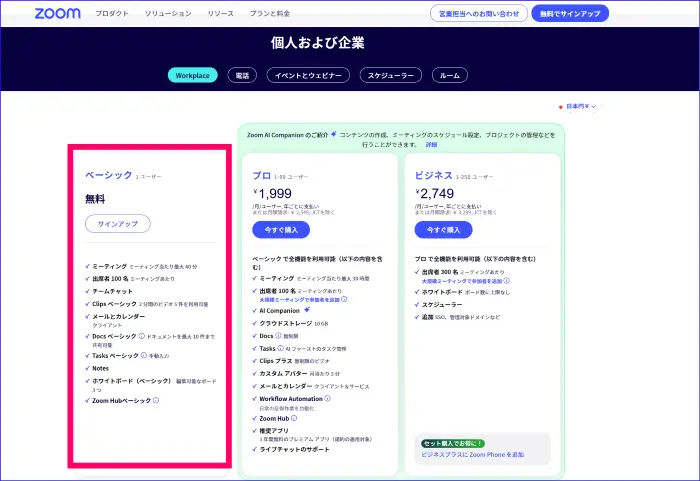Image resolution: width=700 pixels, height=481 pixels.
Task: Click the プロ plan title
Action: pos(262,176)
